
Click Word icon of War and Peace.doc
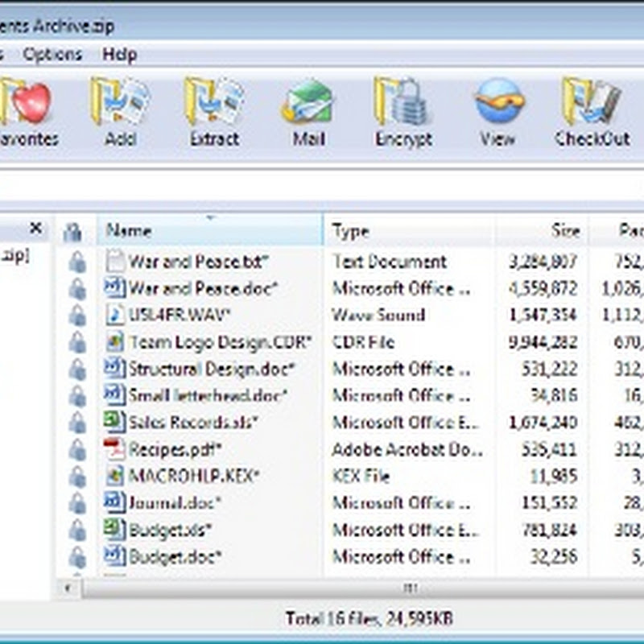pyautogui.click(x=114, y=287)
